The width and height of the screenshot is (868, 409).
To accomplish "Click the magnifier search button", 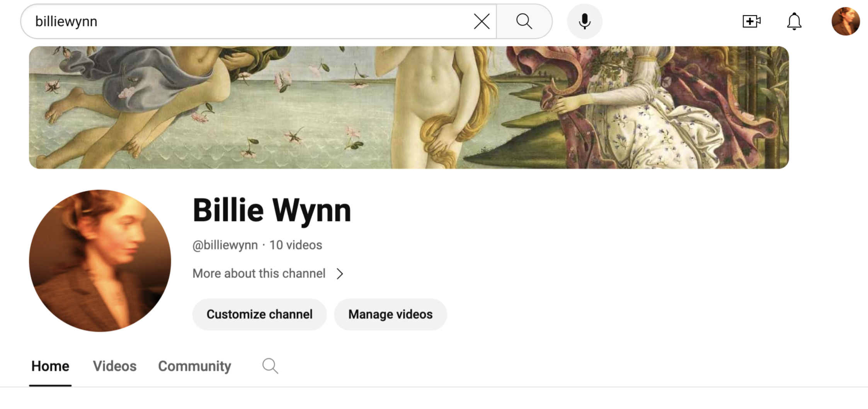I will click(524, 21).
